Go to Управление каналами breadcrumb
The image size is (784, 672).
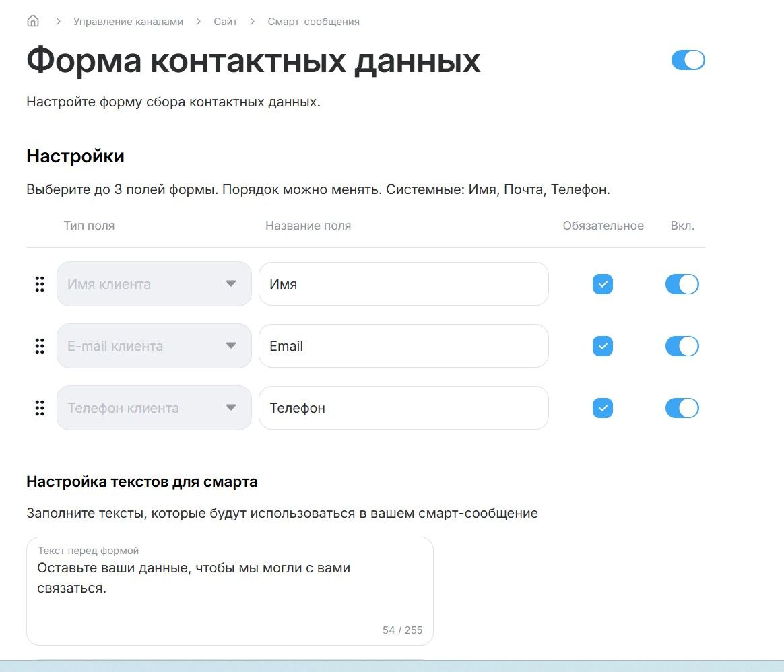(x=128, y=22)
